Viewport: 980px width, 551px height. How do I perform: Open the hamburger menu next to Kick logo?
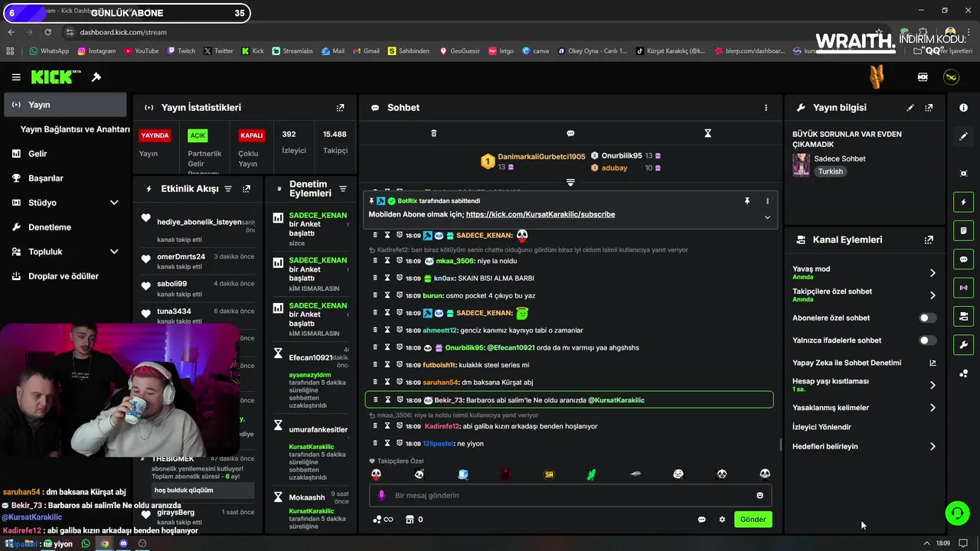tap(16, 77)
